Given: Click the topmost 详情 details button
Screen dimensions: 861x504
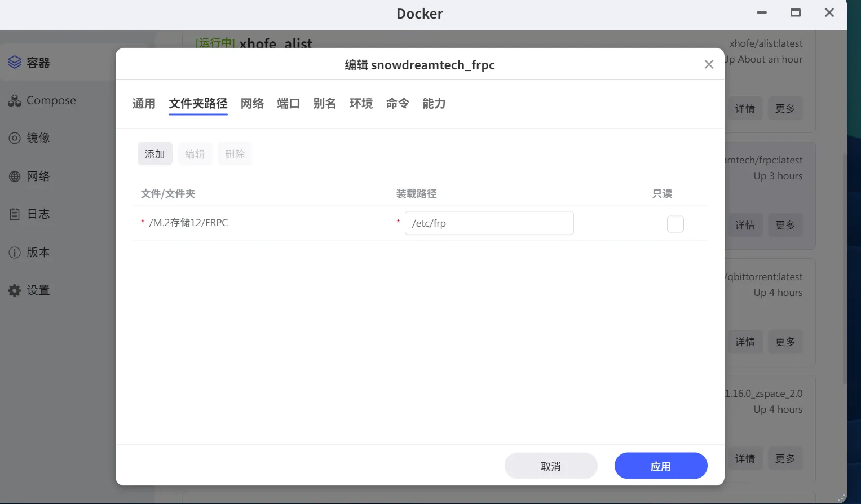Looking at the screenshot, I should (x=745, y=108).
